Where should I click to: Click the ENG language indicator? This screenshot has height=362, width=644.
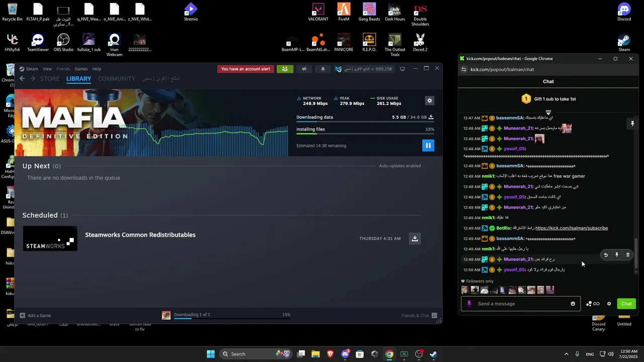click(x=590, y=354)
